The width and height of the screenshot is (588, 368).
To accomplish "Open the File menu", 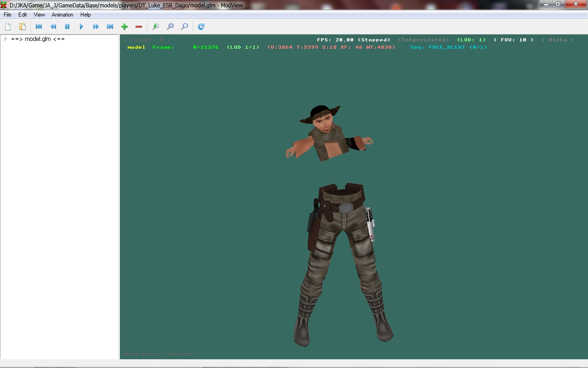I will point(7,15).
